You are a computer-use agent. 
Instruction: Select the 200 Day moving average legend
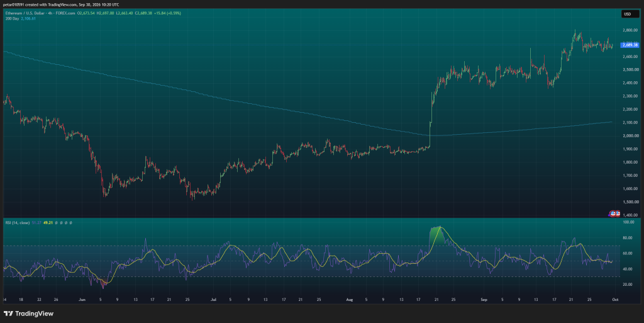pyautogui.click(x=12, y=18)
